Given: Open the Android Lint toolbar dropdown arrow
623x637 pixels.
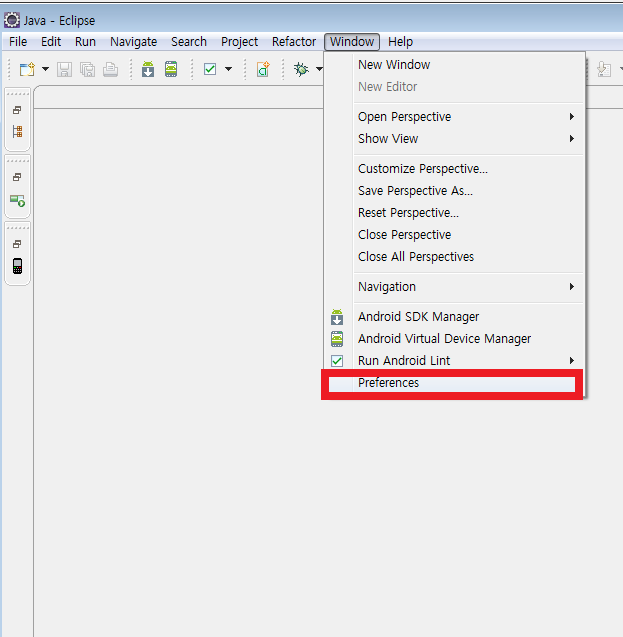Looking at the screenshot, I should [x=229, y=69].
